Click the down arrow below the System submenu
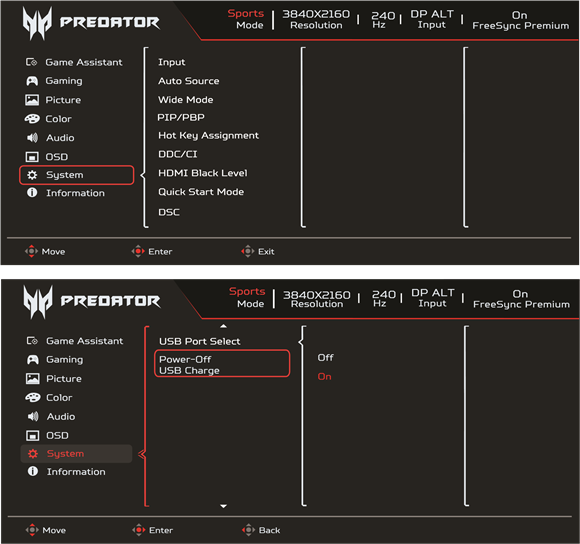The image size is (580, 544). coord(223,506)
